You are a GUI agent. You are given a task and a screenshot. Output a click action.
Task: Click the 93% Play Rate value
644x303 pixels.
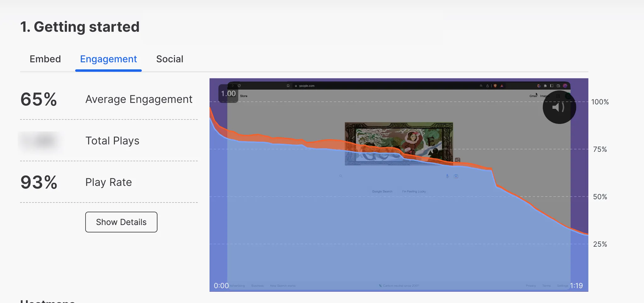click(39, 182)
